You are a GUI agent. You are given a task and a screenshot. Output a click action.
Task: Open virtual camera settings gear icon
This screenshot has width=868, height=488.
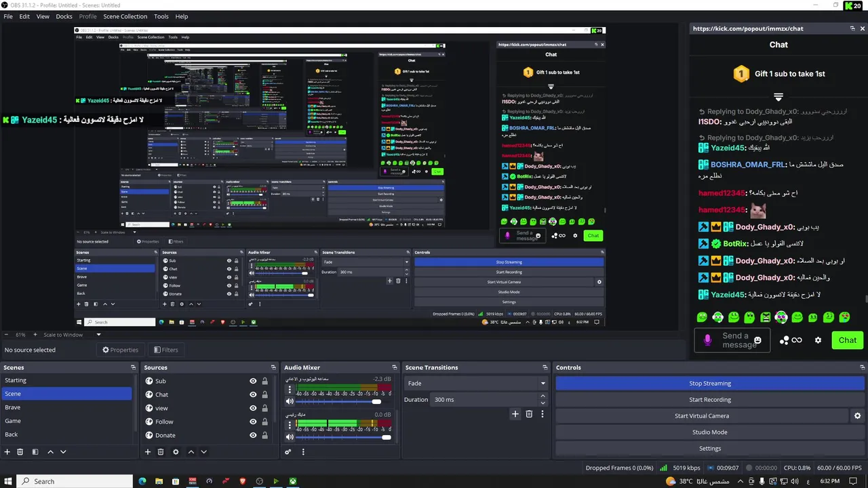coord(857,416)
